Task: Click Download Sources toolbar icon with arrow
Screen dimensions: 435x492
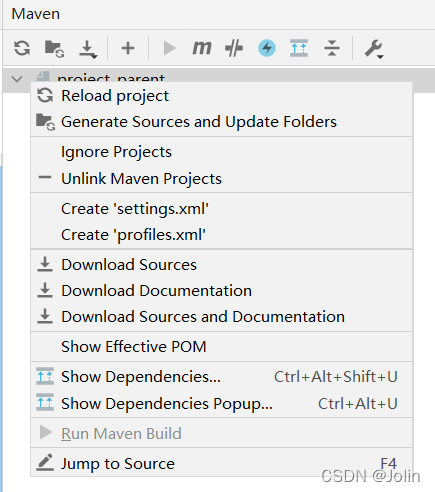Action: click(x=88, y=49)
